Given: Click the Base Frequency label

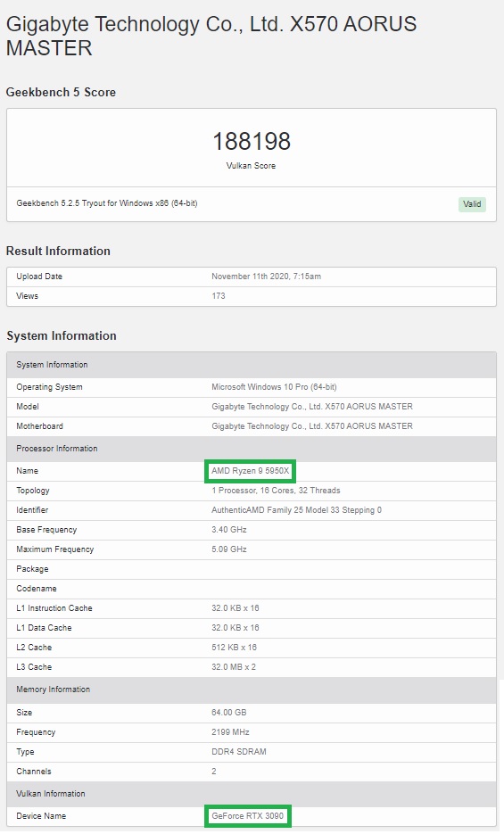Looking at the screenshot, I should pos(46,531).
